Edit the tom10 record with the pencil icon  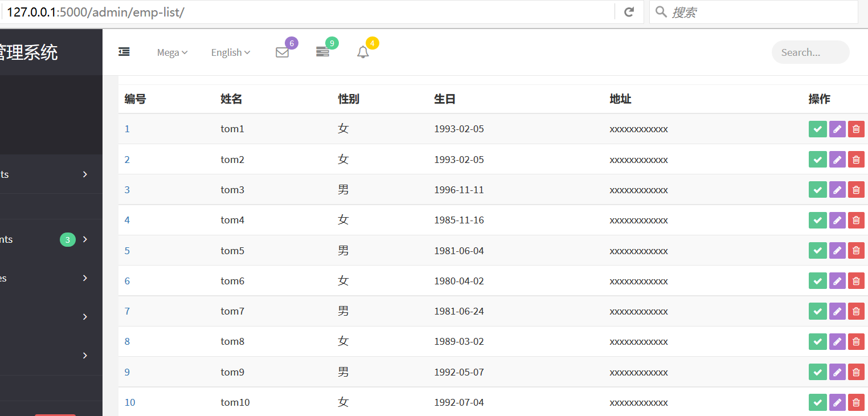837,402
